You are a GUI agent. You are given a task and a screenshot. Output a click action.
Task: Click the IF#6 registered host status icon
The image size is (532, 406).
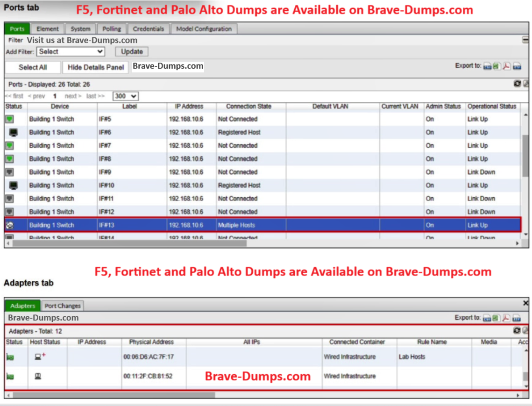(x=14, y=133)
